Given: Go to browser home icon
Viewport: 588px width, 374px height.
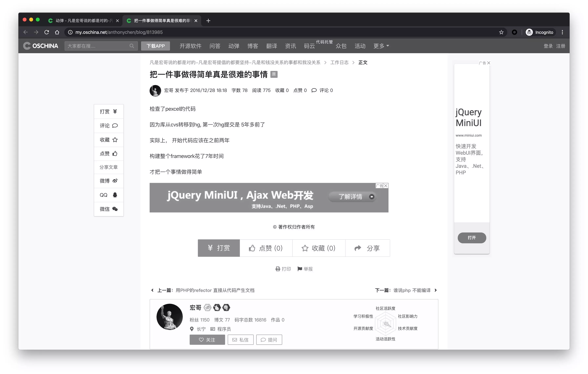Looking at the screenshot, I should [57, 32].
